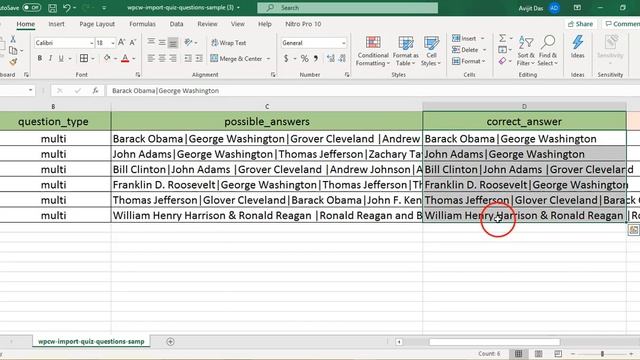Toggle the AutoSave switch
Screen dimensions: 640x360
point(31,8)
